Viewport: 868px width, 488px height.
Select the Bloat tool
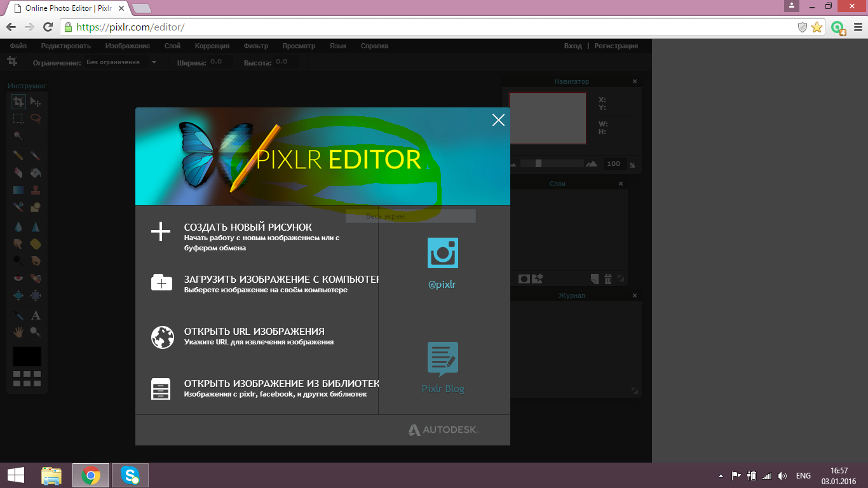[18, 295]
